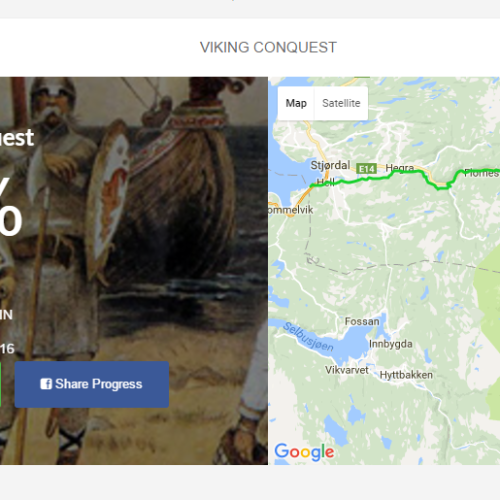The width and height of the screenshot is (500, 500).
Task: Click the green button beside Share Progress
Action: point(0,384)
